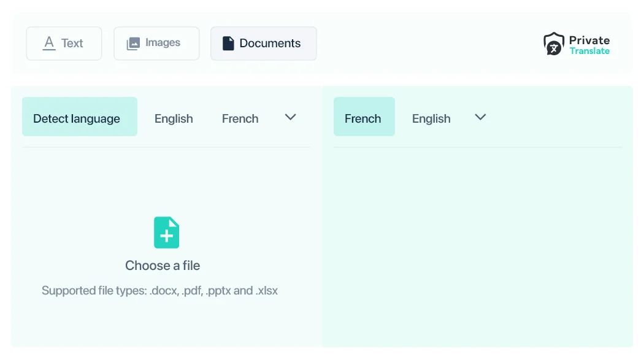Click the green add-file plus icon
The image size is (644, 362).
(166, 233)
